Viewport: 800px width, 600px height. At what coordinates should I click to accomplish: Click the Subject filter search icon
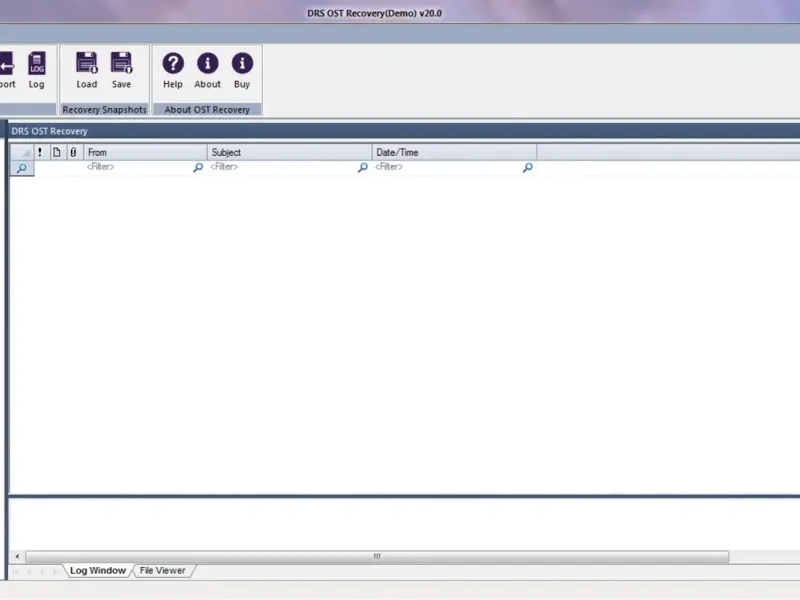(363, 167)
